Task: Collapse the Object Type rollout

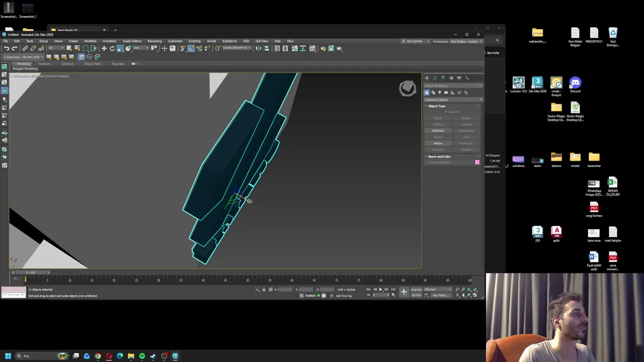Action: pos(436,106)
